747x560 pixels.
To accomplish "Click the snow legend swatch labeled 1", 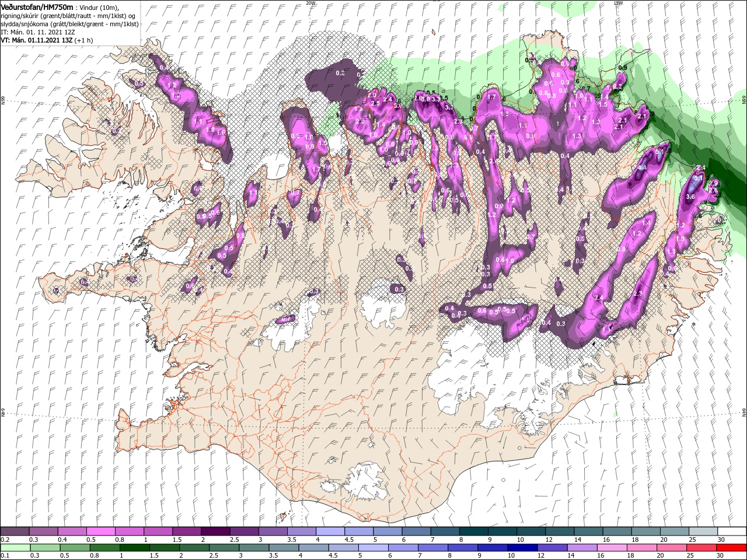I will [158, 531].
